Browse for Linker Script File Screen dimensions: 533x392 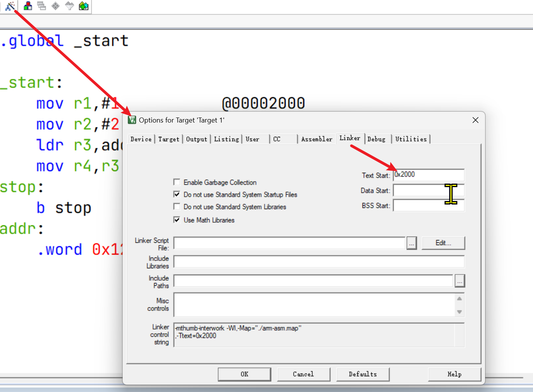[411, 243]
